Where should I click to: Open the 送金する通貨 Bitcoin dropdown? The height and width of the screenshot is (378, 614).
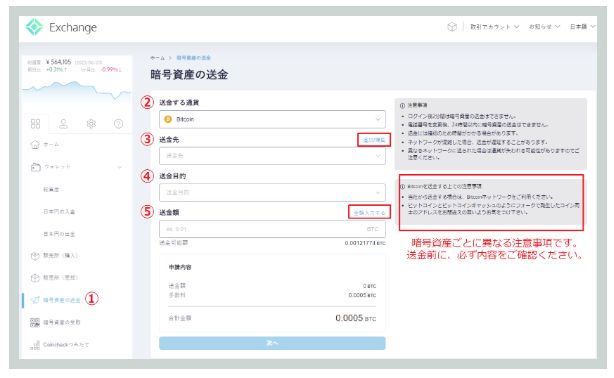[x=272, y=119]
